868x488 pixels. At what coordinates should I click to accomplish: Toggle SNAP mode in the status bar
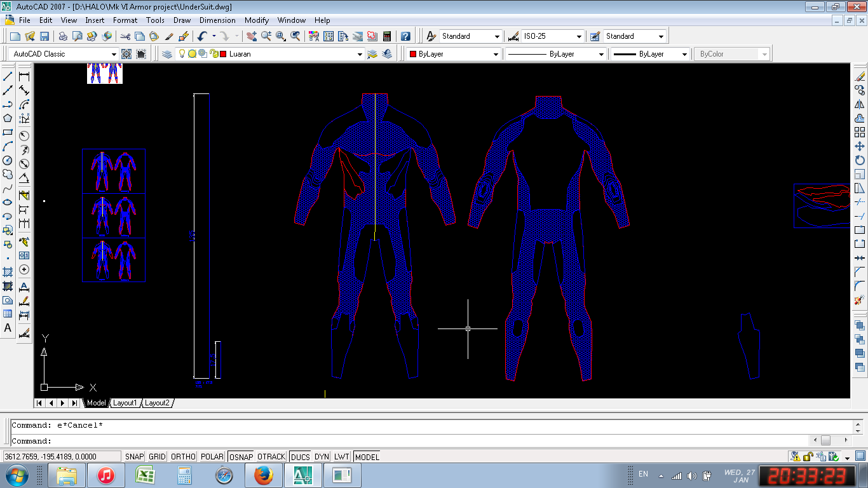(x=135, y=457)
